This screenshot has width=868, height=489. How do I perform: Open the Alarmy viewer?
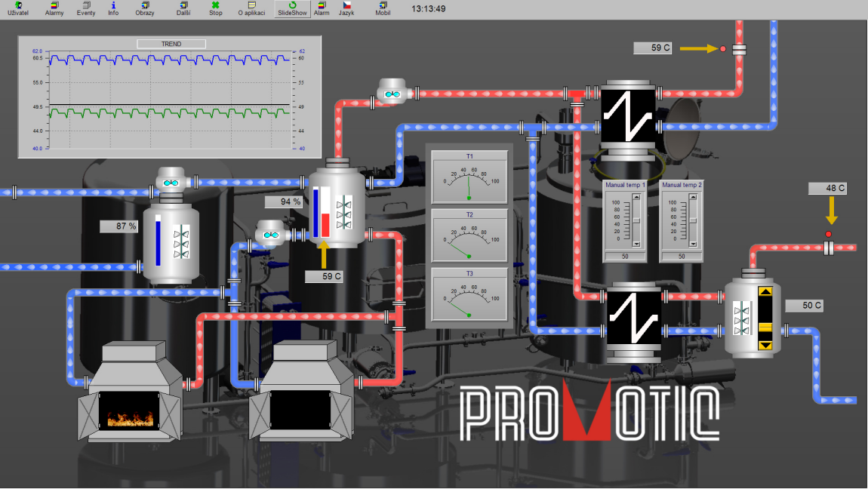[54, 8]
